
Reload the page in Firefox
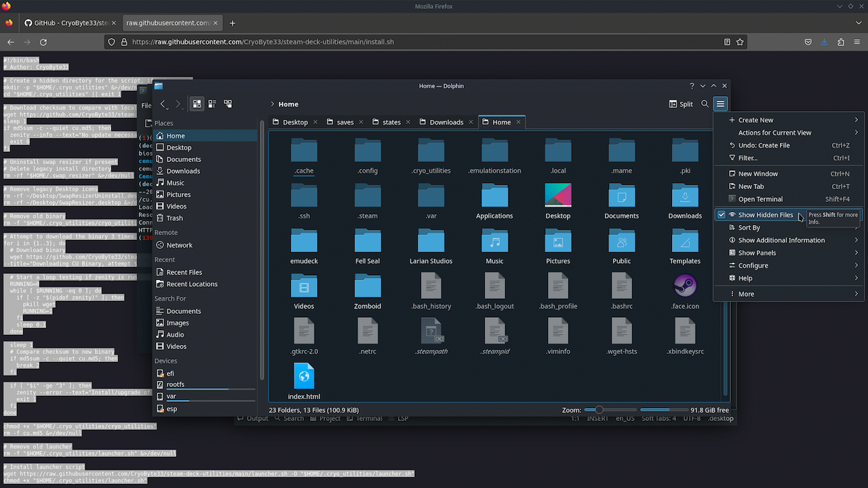click(x=43, y=42)
